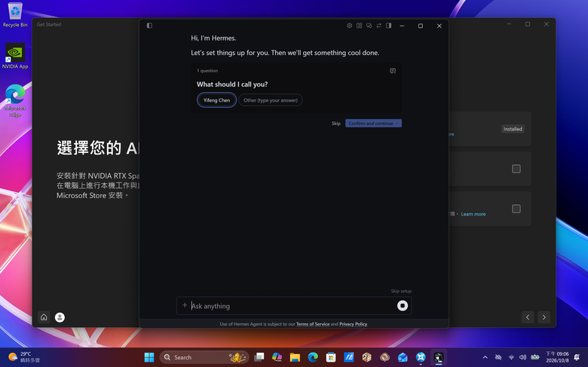Click Skip setup above the chat input

pos(401,291)
